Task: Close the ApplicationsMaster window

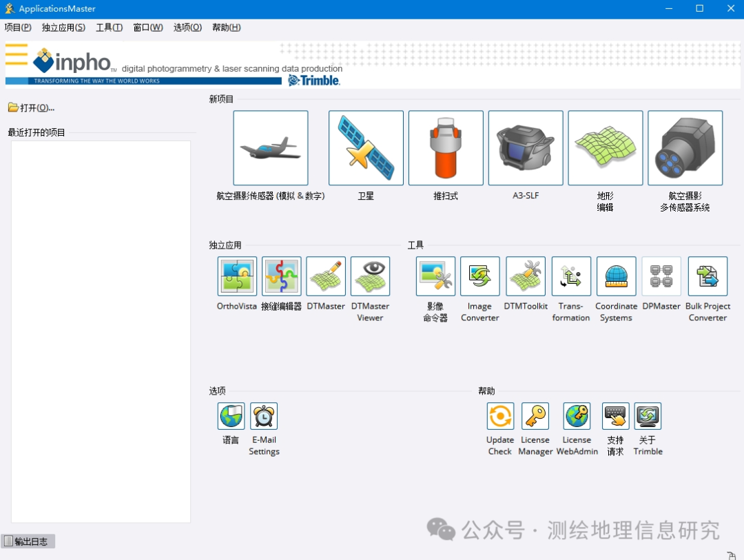Action: click(730, 8)
